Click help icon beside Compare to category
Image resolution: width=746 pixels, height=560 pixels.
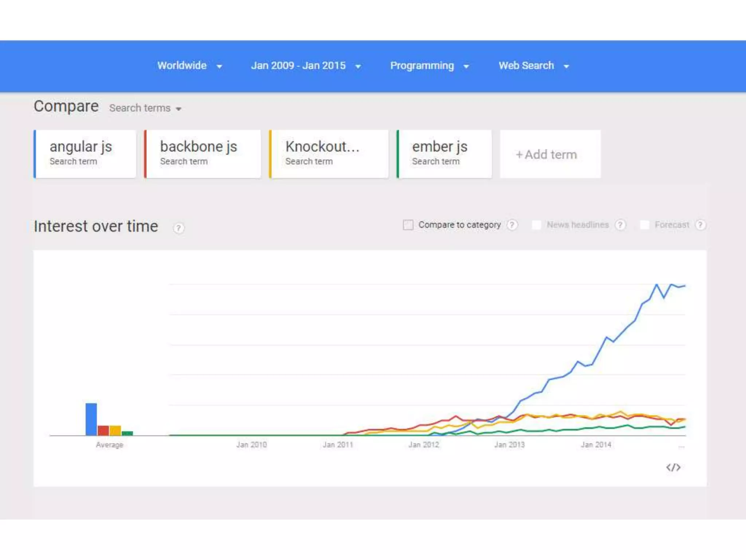pos(512,225)
